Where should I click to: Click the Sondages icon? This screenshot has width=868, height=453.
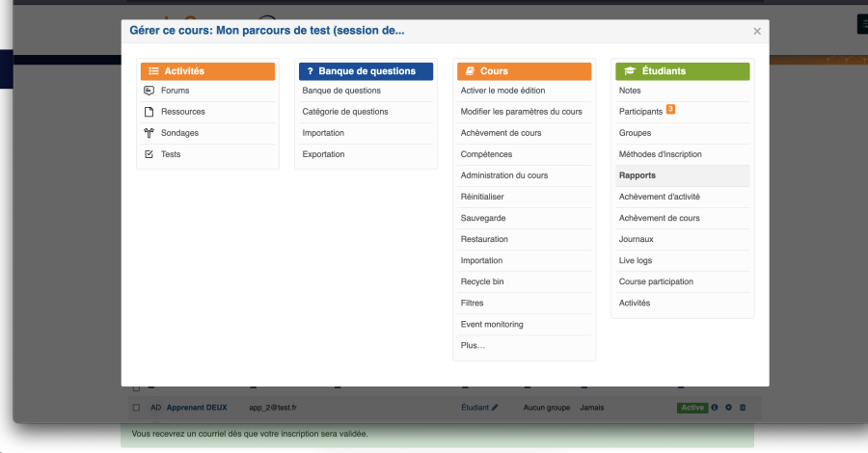tap(149, 133)
